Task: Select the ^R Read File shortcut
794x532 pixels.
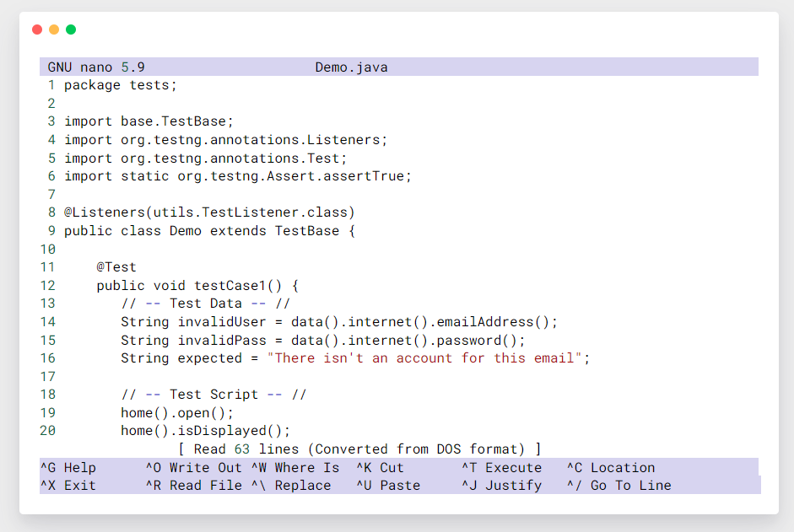Action: click(x=193, y=485)
